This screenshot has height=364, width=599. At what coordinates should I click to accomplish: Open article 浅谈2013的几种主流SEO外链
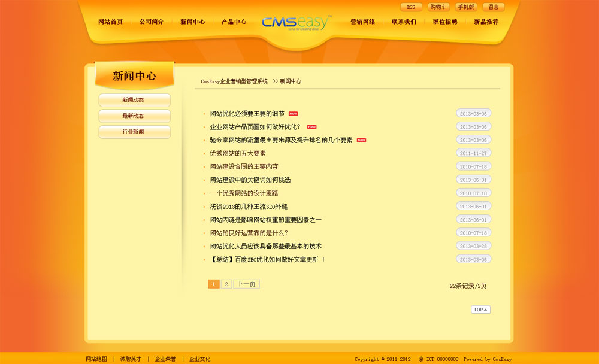pyautogui.click(x=249, y=207)
